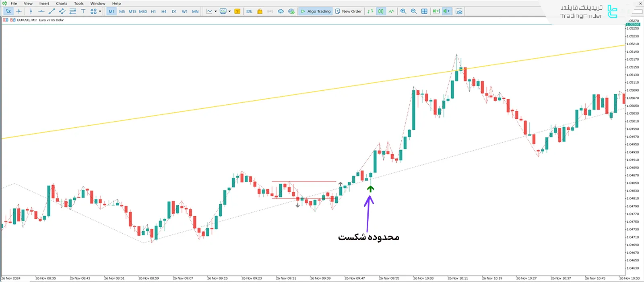Choose the text label tool
The image size is (644, 282).
tap(83, 11)
